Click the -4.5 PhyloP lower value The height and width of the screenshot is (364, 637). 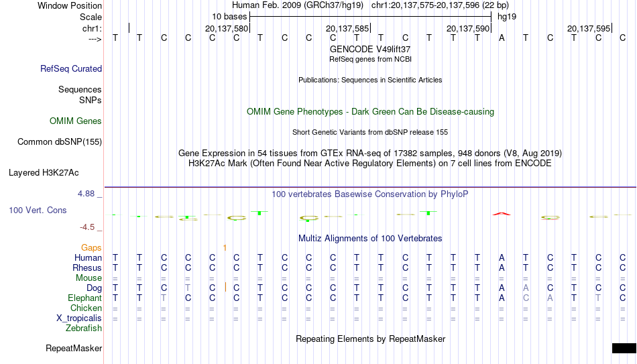click(87, 227)
